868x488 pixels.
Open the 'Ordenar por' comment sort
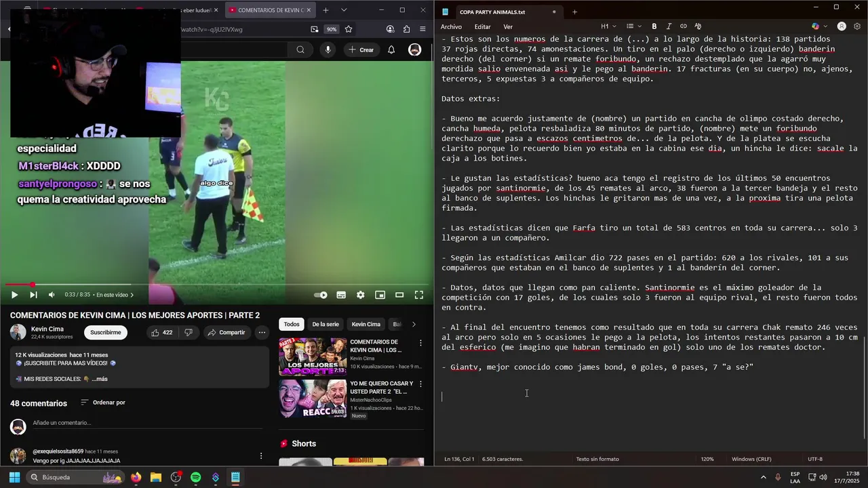click(x=103, y=403)
